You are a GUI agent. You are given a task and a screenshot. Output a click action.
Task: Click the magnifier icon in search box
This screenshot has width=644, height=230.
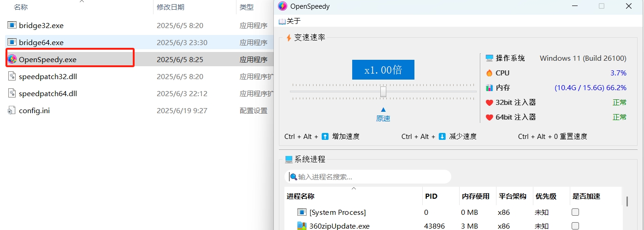tap(293, 177)
